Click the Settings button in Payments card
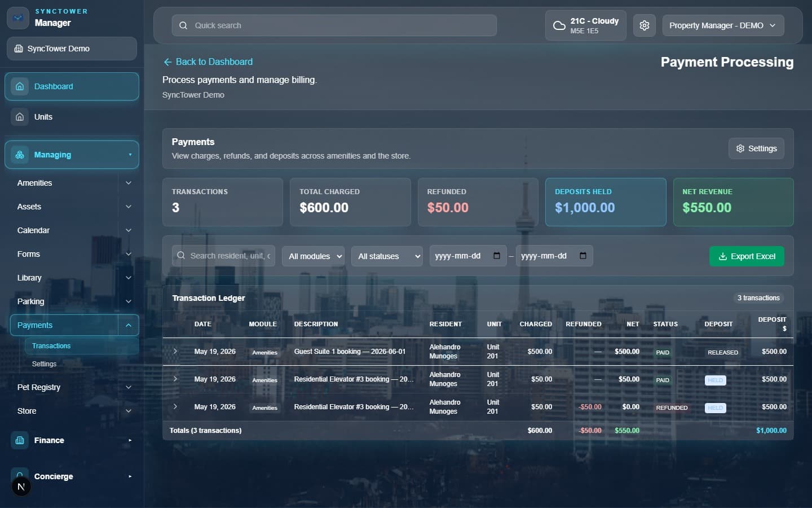812x508 pixels. tap(756, 148)
